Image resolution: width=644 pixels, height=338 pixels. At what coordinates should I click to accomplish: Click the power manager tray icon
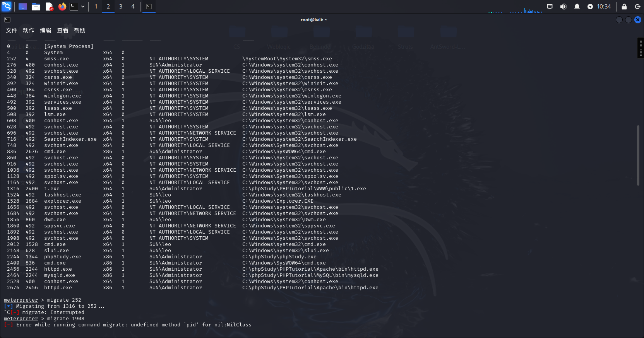tap(590, 7)
